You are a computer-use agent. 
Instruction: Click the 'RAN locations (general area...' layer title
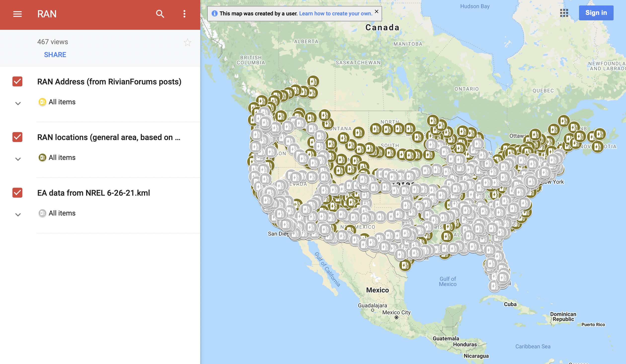109,137
